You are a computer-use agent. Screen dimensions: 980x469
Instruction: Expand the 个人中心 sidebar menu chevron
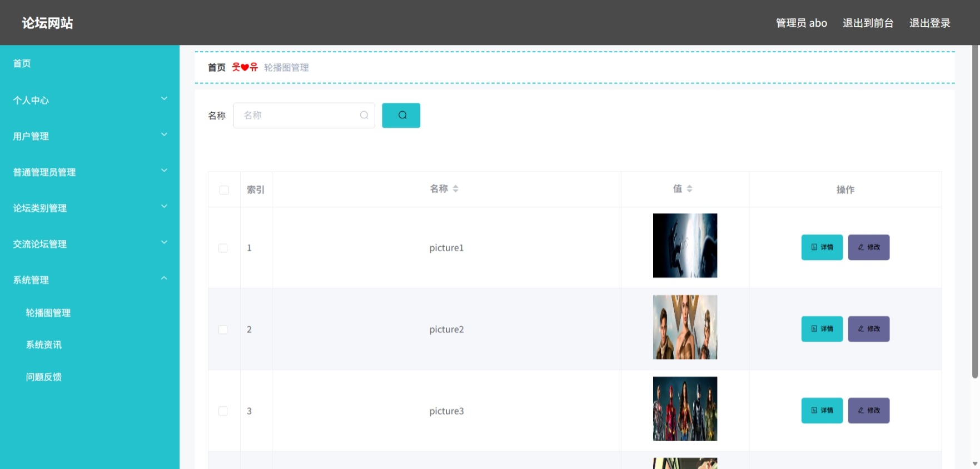164,99
